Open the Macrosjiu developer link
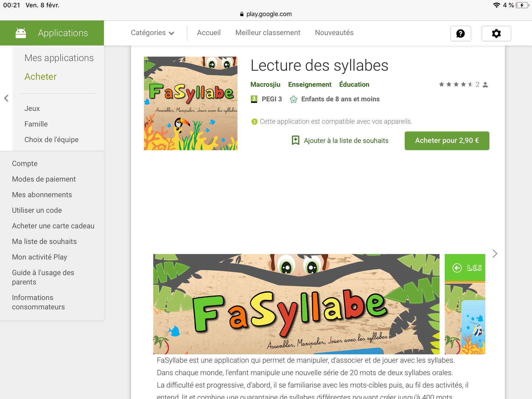 point(265,85)
